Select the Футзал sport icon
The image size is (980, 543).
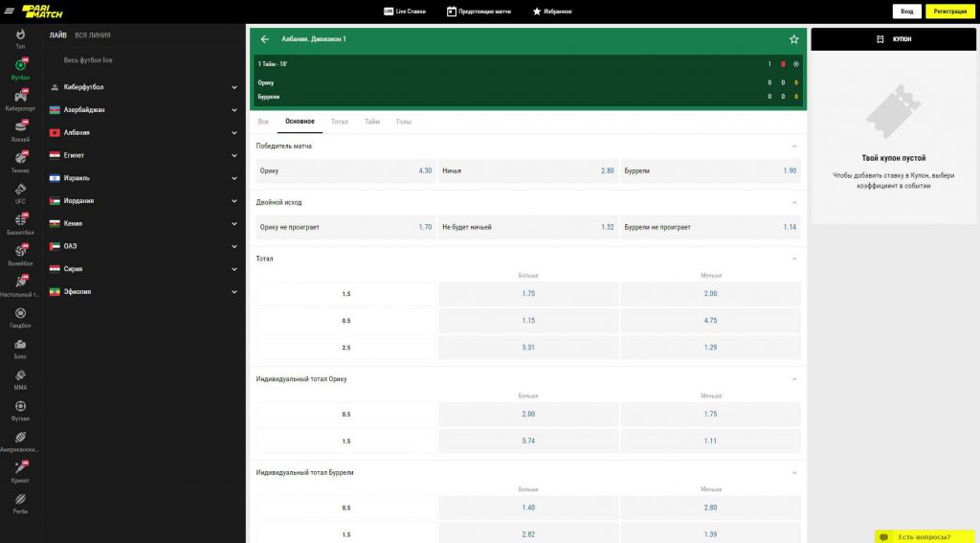[x=20, y=406]
